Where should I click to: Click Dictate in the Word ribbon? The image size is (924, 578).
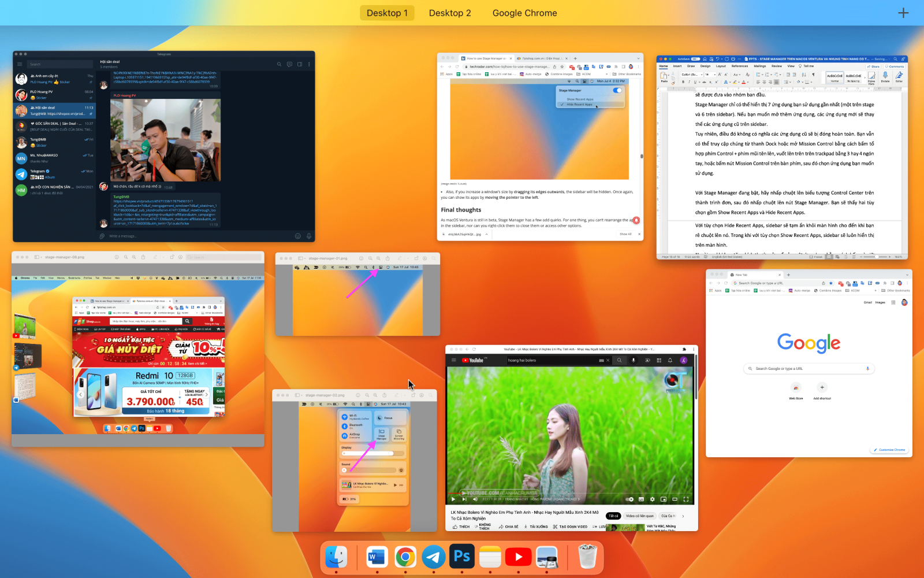click(x=885, y=77)
